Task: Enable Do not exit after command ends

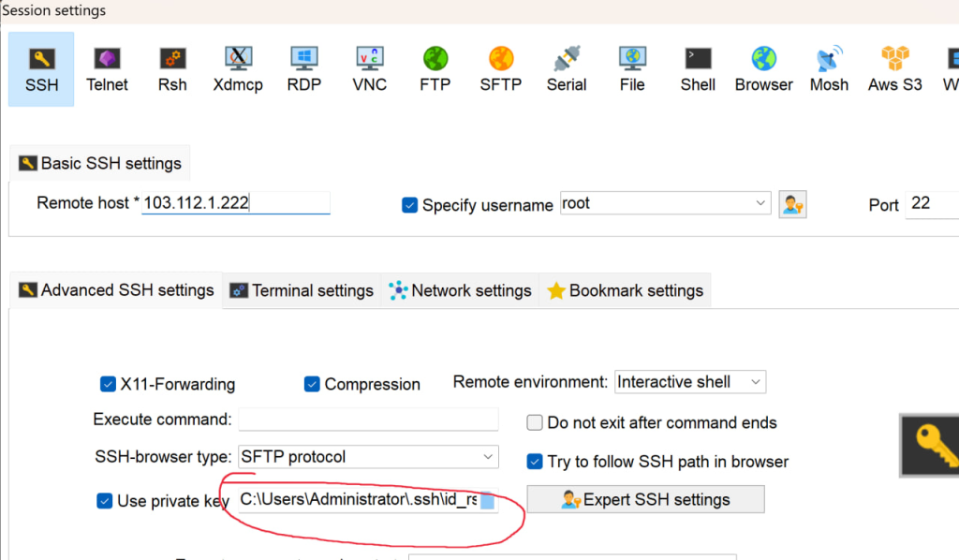Action: (x=535, y=422)
